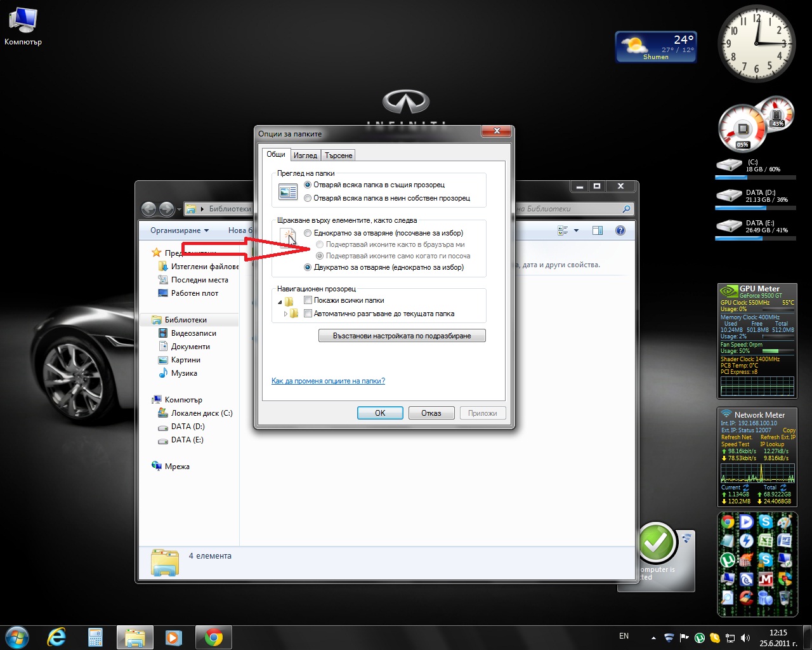This screenshot has width=812, height=650.
Task: Click the volume speaker icon in system tray
Action: (x=745, y=638)
